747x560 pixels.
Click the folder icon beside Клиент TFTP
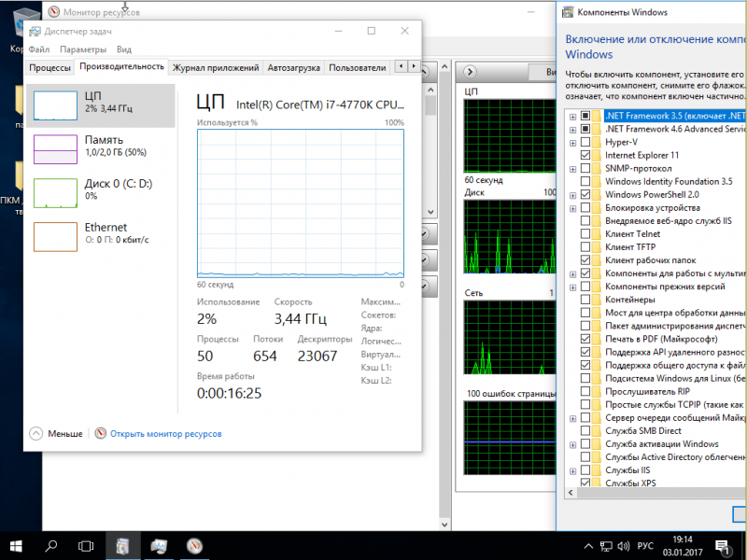(597, 246)
